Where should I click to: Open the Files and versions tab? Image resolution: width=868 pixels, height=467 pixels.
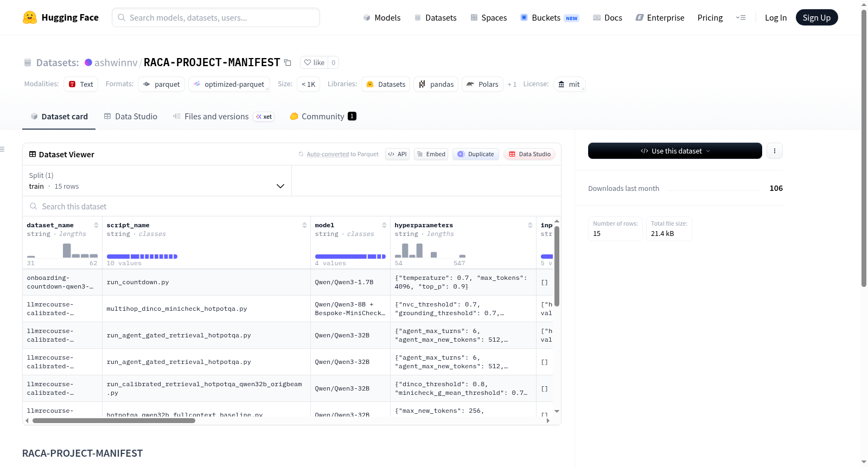pos(224,116)
